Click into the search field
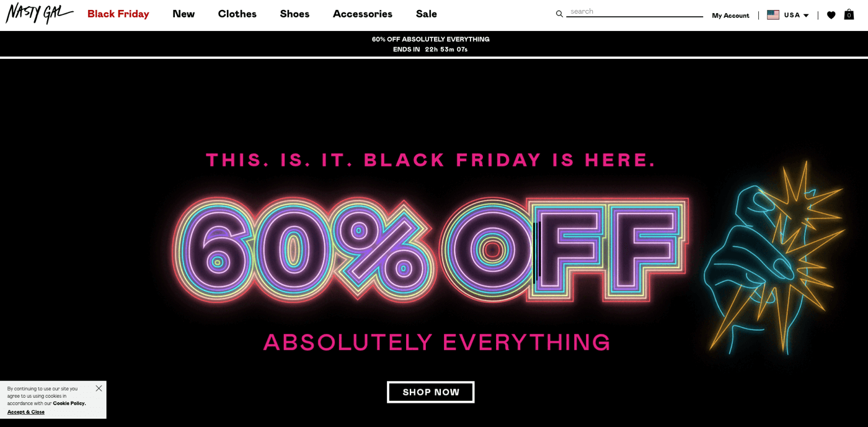The width and height of the screenshot is (868, 427). pyautogui.click(x=635, y=12)
